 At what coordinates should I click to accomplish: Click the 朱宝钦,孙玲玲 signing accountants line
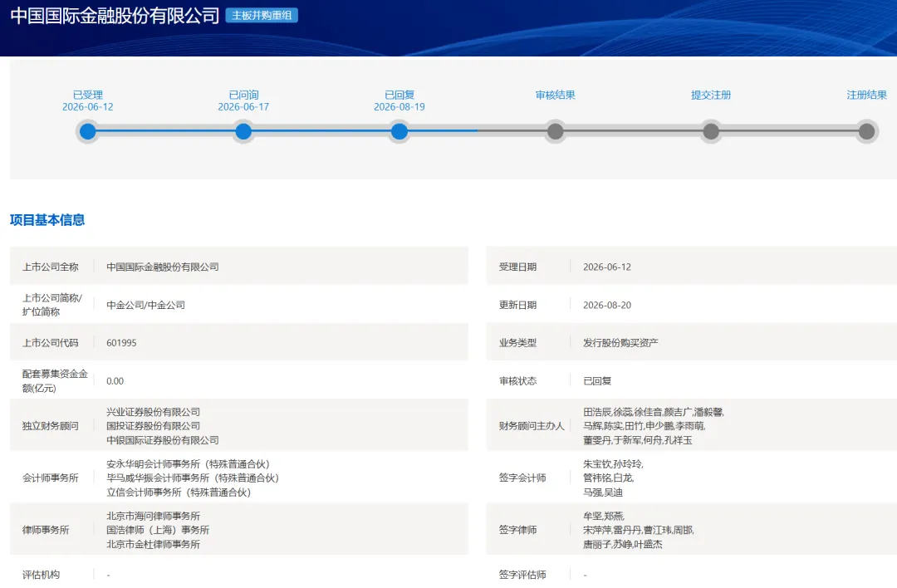(613, 464)
